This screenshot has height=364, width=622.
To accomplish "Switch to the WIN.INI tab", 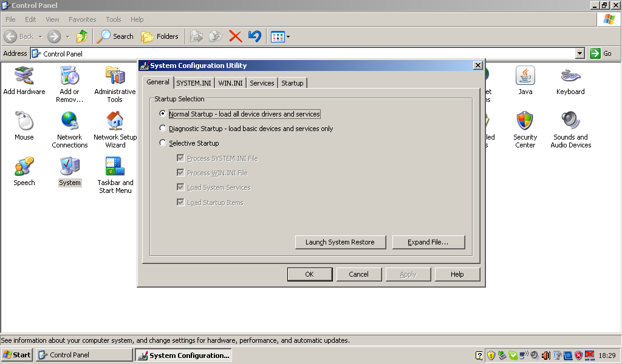I will pos(230,83).
